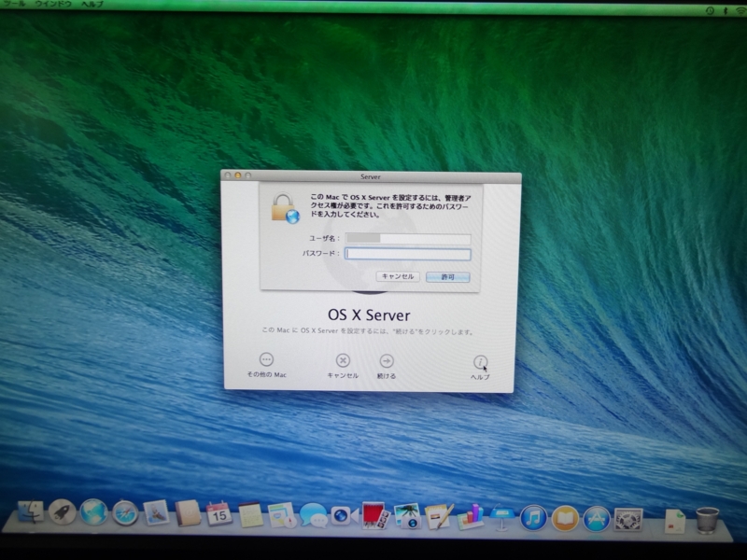This screenshot has width=747, height=560.
Task: Open App Store icon in Dock
Action: (597, 519)
